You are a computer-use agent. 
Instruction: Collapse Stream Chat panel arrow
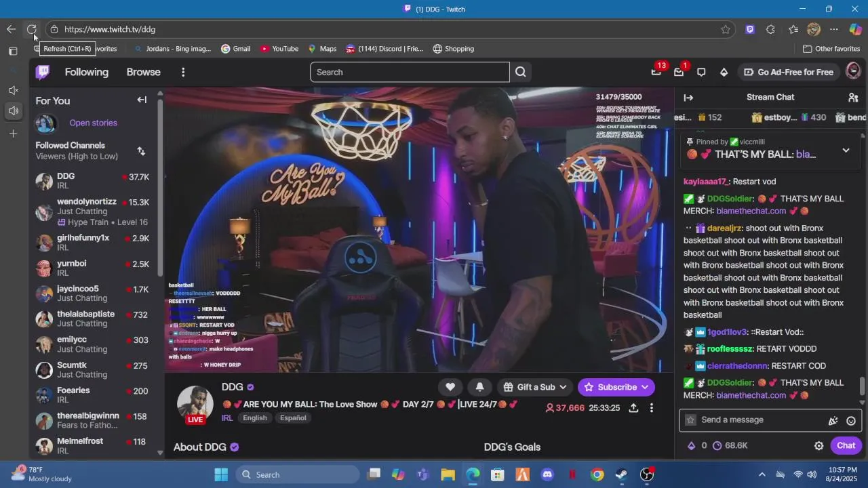tap(688, 98)
